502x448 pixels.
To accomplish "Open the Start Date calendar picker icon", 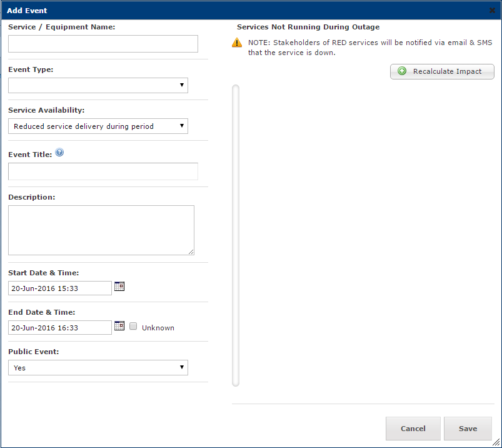I will coord(119,286).
